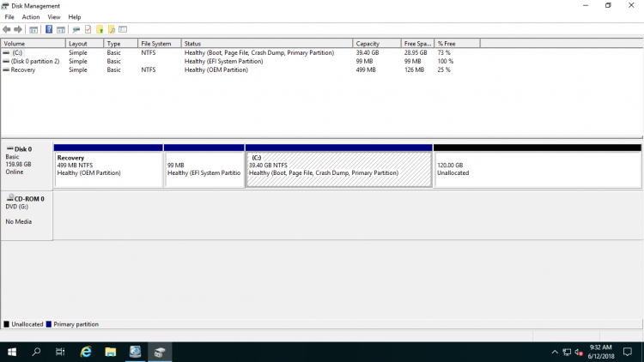644x362 pixels.
Task: Toggle the Show/Hide Console Tree icon
Action: (33, 29)
